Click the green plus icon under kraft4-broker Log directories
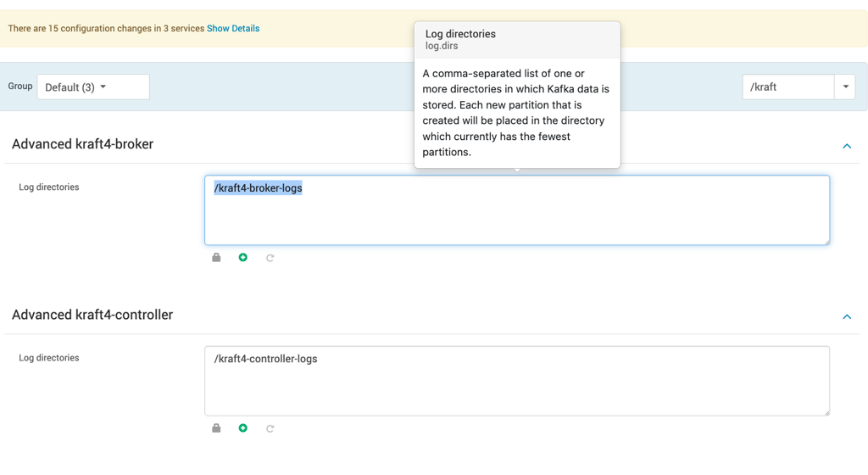Image resolution: width=868 pixels, height=475 pixels. tap(243, 257)
